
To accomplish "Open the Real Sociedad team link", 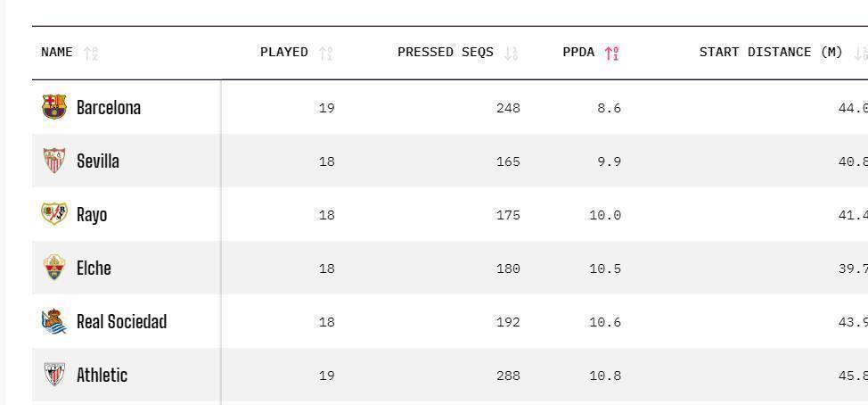I will pos(121,322).
